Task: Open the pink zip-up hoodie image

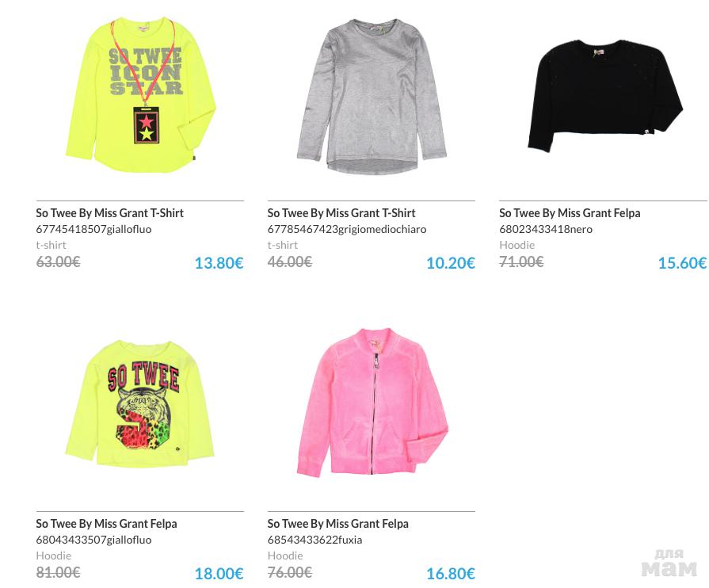Action: (372, 403)
